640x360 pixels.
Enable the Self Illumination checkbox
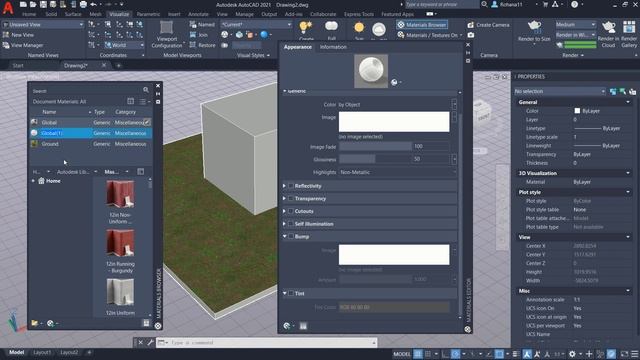click(x=291, y=224)
